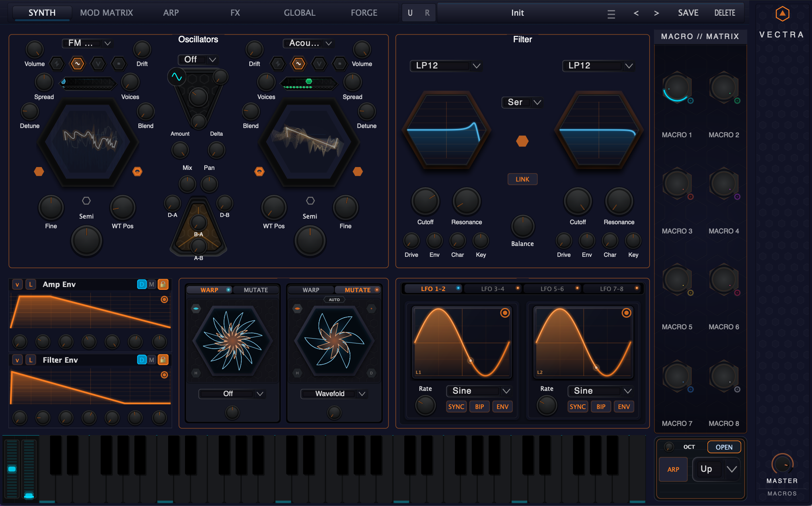Click the Macro 3 red ring indicator
Viewport: 812px width, 506px height.
tap(691, 197)
